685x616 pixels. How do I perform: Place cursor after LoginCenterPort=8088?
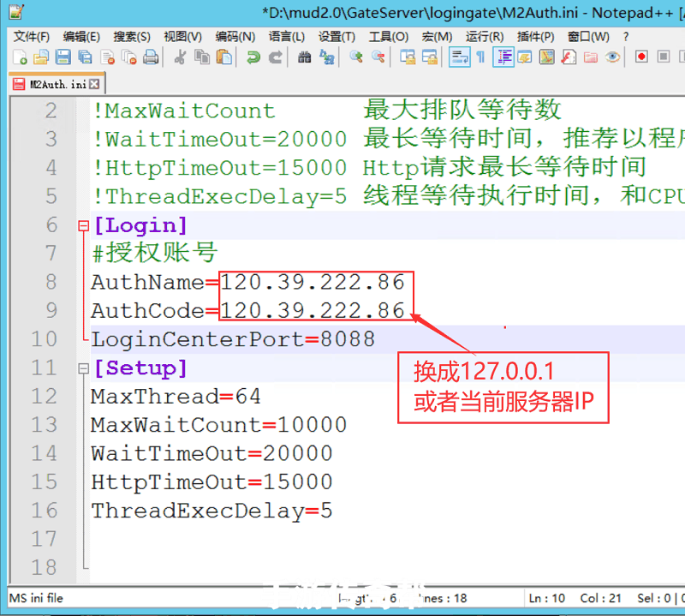(376, 340)
